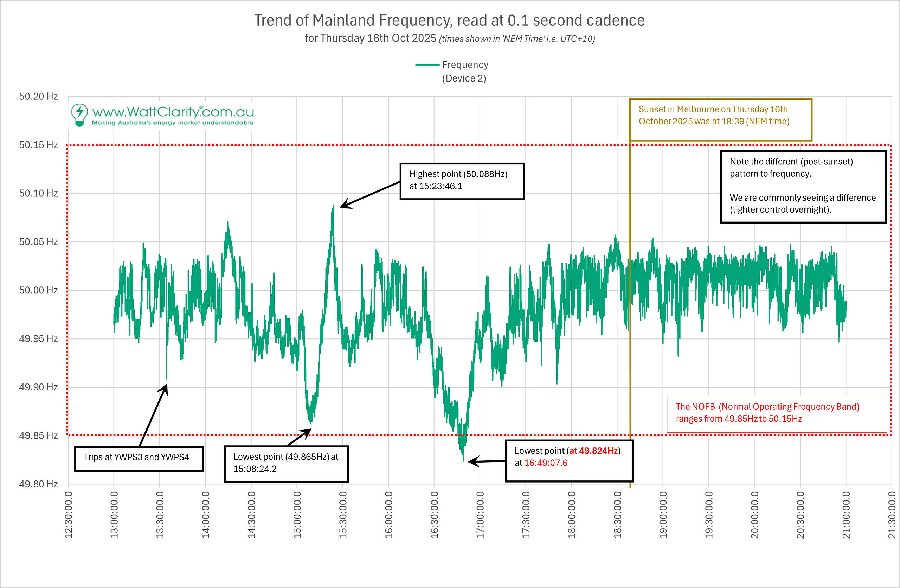Image resolution: width=900 pixels, height=588 pixels.
Task: Select the Lowest point 49.865Hz annotation box
Action: click(x=286, y=464)
